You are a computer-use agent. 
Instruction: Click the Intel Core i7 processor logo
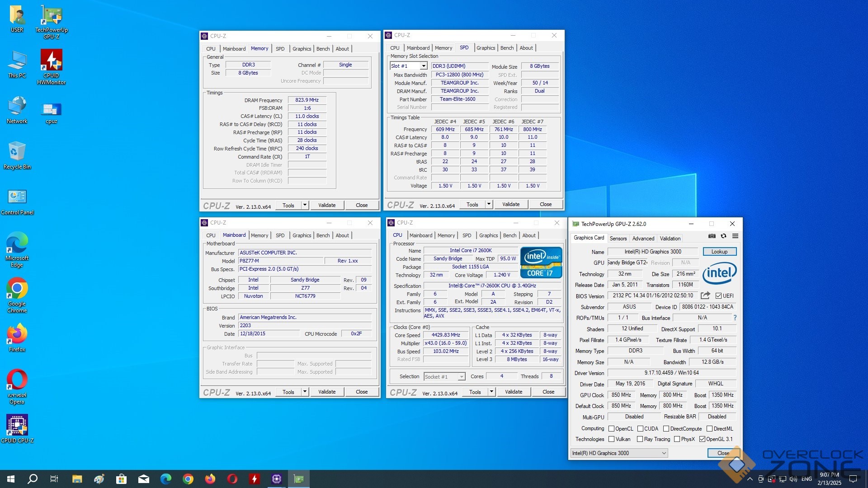point(541,263)
